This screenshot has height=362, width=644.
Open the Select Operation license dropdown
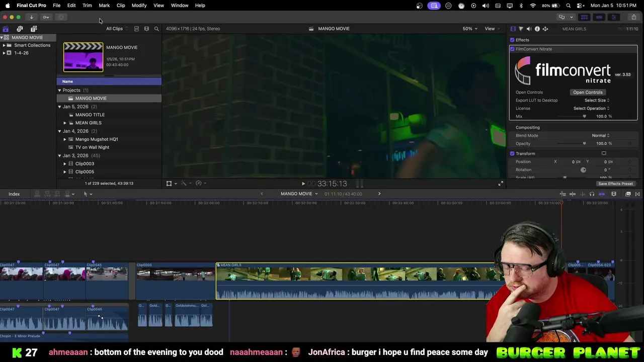[x=591, y=109]
